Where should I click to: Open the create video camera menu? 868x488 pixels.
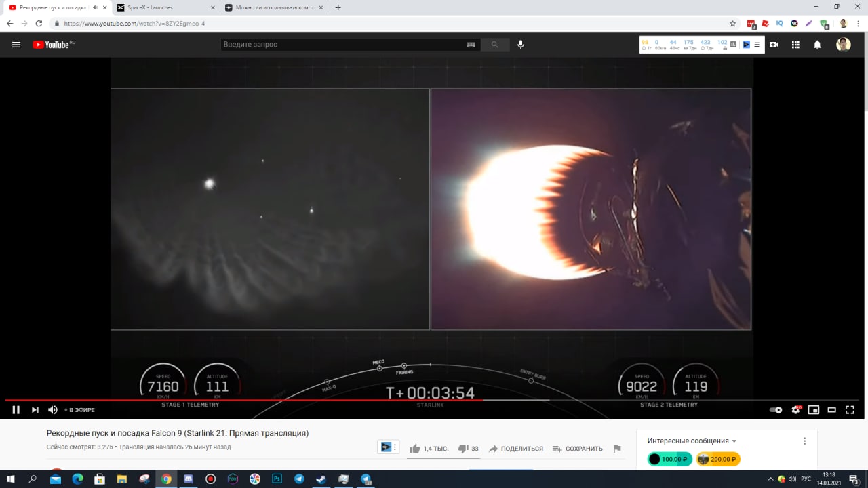[774, 45]
